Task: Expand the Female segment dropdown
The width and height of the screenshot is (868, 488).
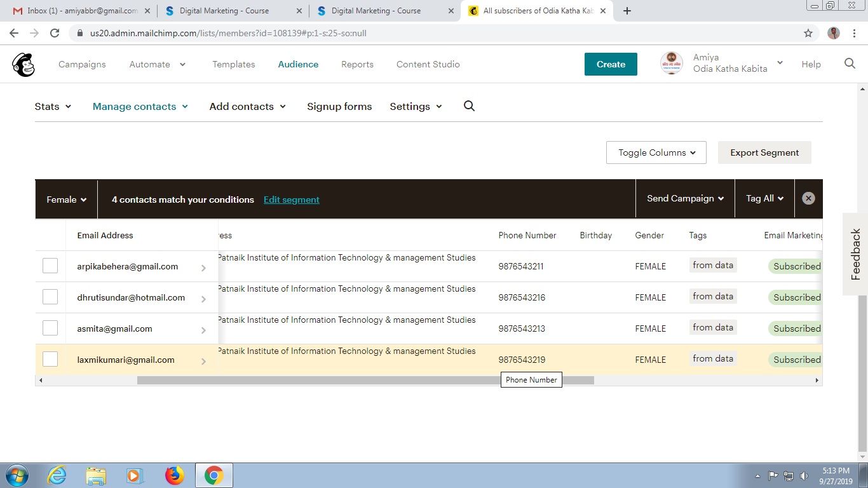Action: 66,200
